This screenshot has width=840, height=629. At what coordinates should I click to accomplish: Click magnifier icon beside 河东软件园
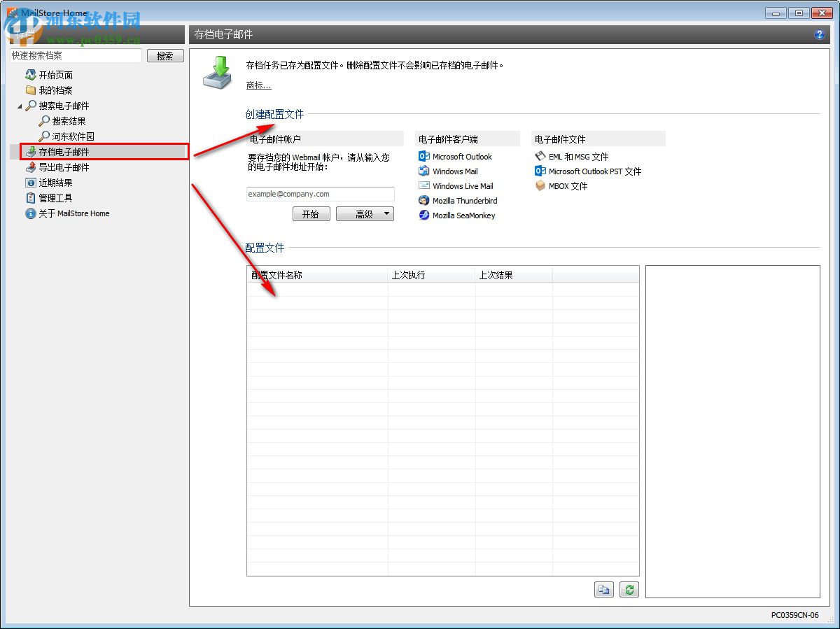(x=44, y=136)
